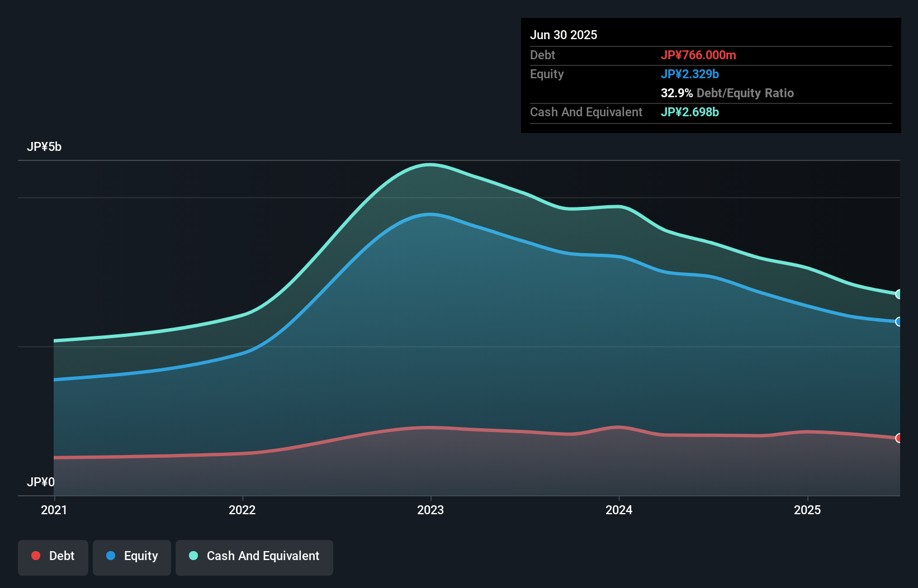Screen dimensions: 918x588
Task: Click the teal Cash And Equivalent color swatch
Action: click(193, 556)
